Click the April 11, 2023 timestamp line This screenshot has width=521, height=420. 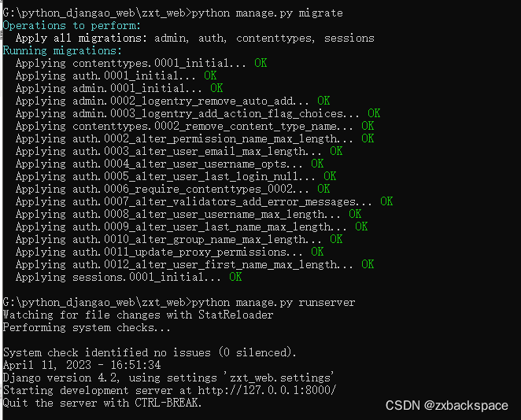(x=82, y=365)
